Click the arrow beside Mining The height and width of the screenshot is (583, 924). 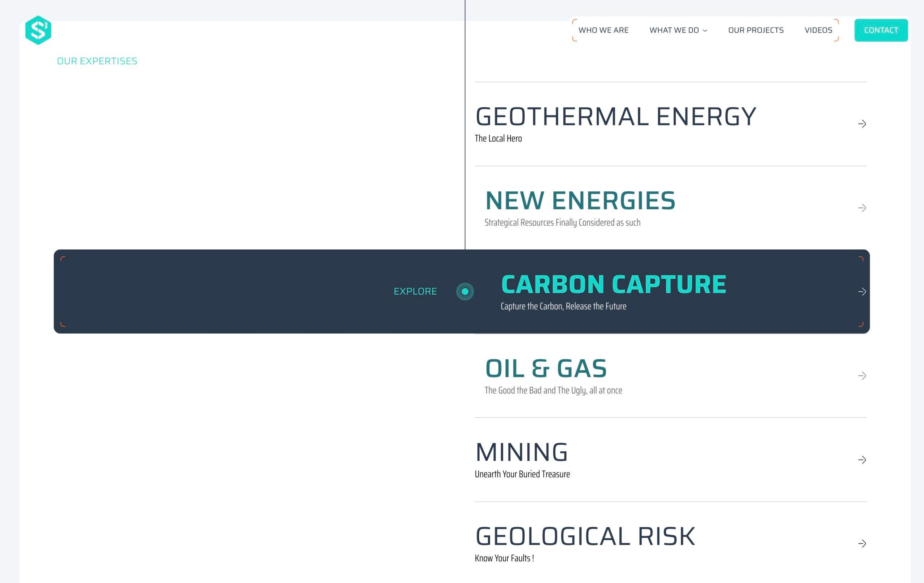(x=862, y=460)
